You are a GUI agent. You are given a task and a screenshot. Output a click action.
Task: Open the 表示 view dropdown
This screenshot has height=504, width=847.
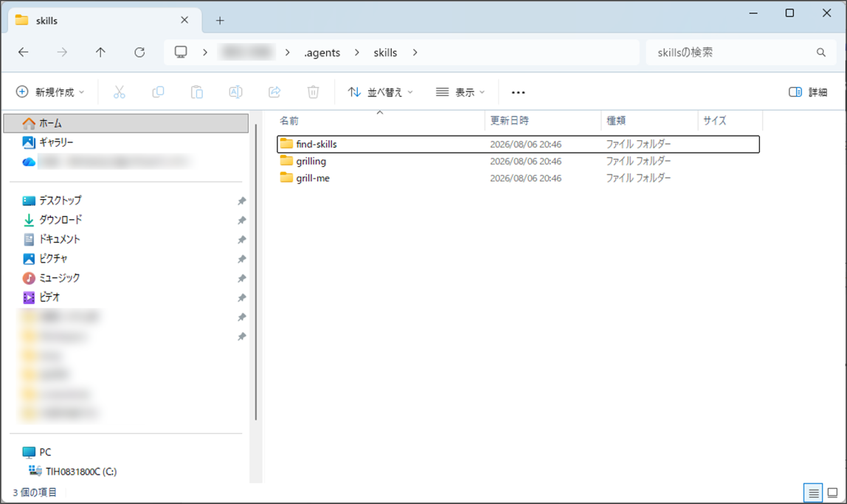[x=460, y=92]
